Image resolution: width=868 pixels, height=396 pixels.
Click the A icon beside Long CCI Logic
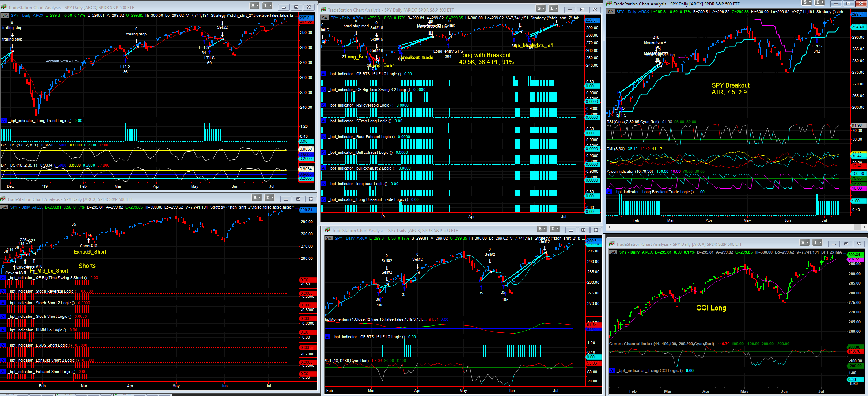pos(612,370)
